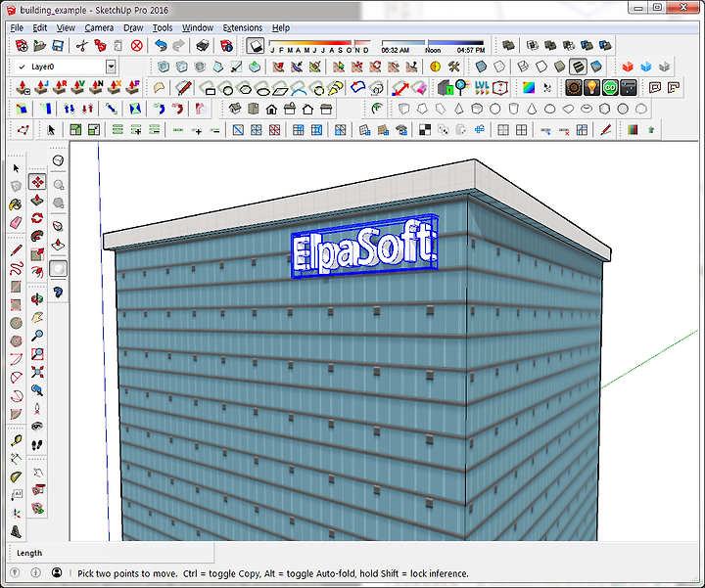Click the Save floppy disk button

tap(58, 46)
